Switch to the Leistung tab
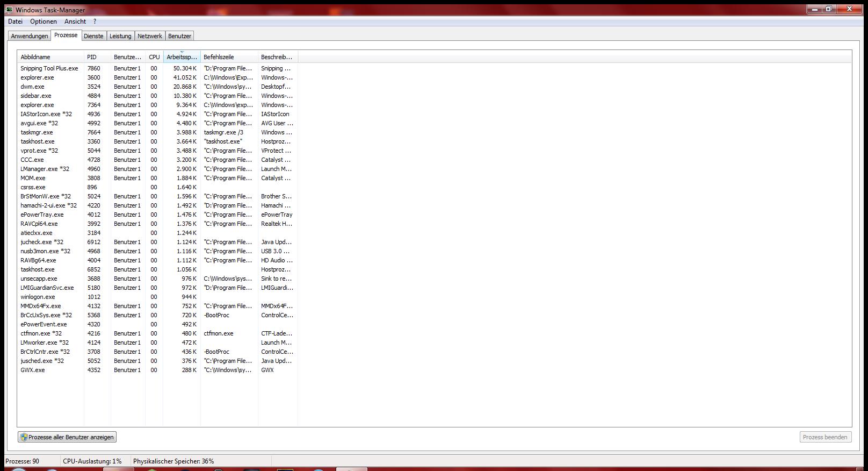This screenshot has height=471, width=868. point(120,36)
